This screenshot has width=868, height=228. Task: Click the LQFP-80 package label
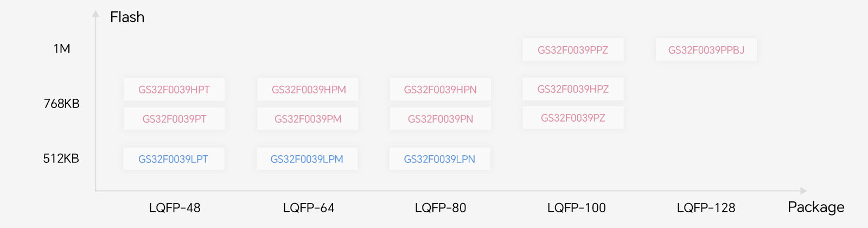[441, 208]
